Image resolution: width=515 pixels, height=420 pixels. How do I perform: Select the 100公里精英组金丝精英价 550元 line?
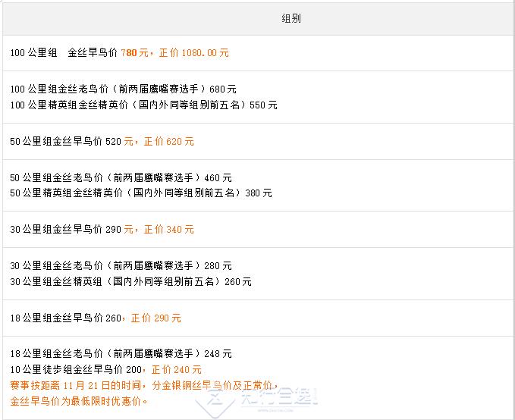(x=144, y=105)
